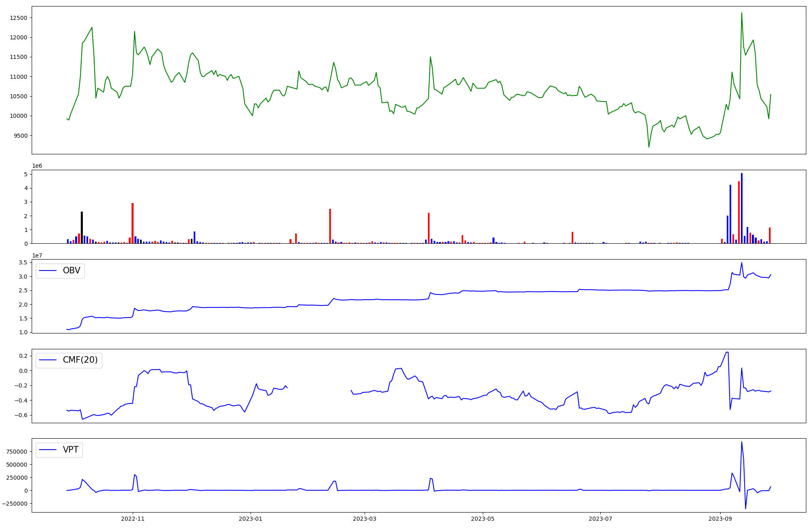Click the red volume spike in April 2023
The width and height of the screenshot is (812, 528).
(429, 228)
